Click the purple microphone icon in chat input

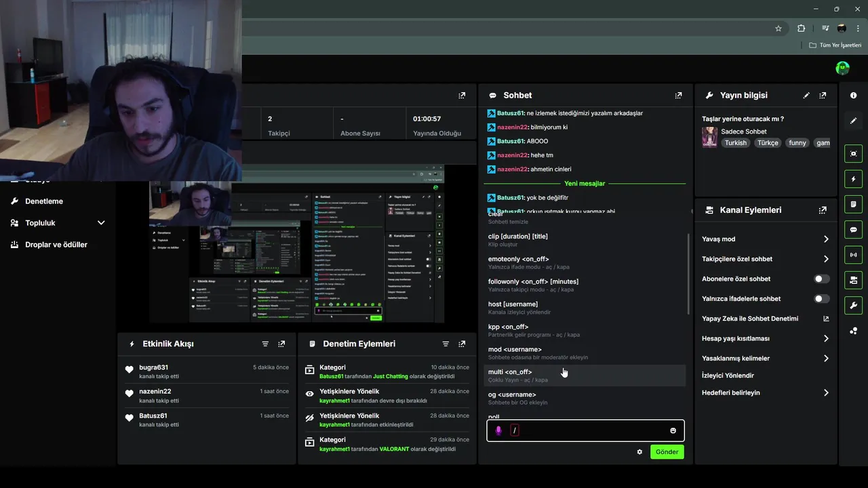pyautogui.click(x=498, y=430)
